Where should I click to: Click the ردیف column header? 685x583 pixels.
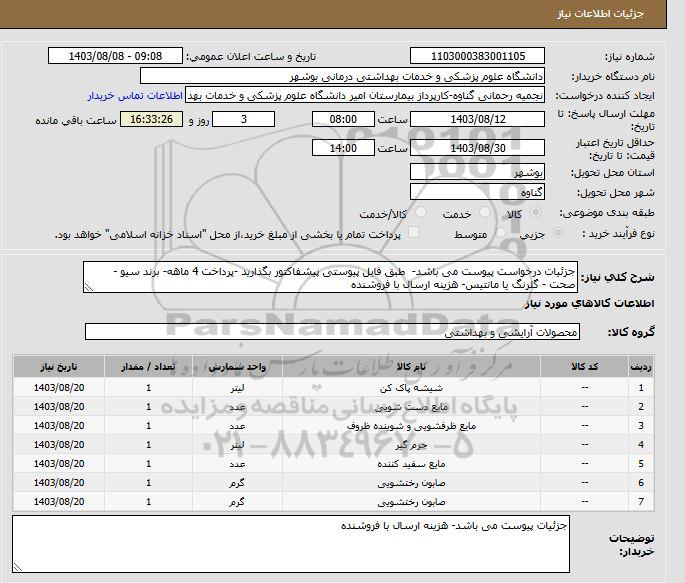641,366
